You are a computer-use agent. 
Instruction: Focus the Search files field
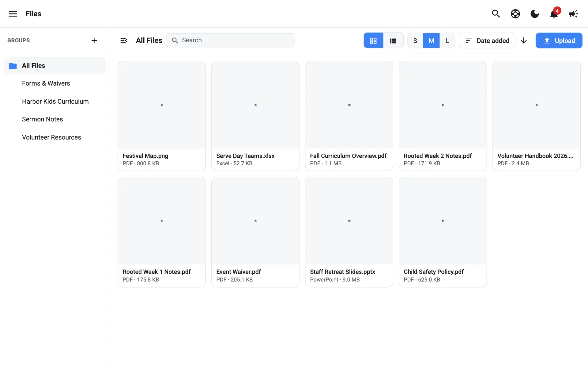tap(230, 40)
